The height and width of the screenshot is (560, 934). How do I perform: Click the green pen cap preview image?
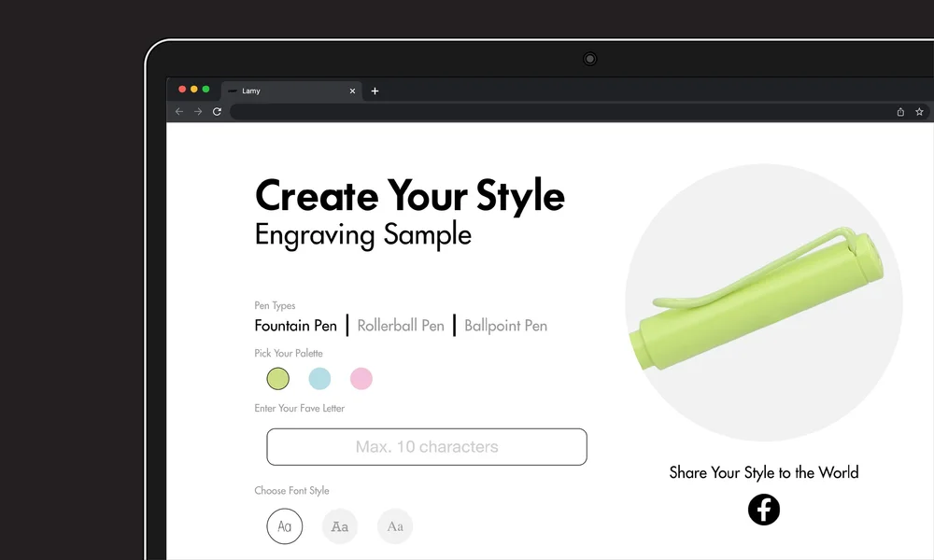[757, 299]
